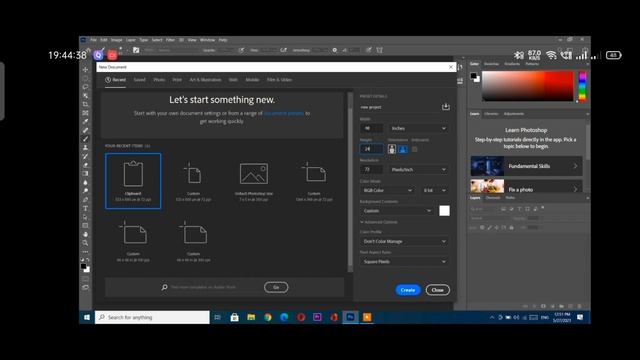The width and height of the screenshot is (640, 360).
Task: Click the Windows 'Search for anything' box
Action: [x=152, y=317]
